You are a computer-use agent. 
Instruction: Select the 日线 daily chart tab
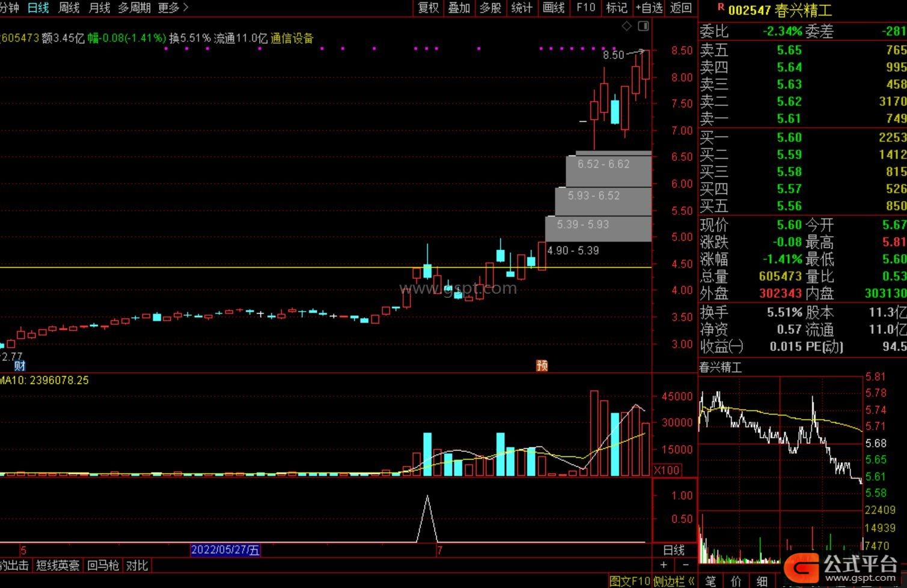click(x=38, y=8)
